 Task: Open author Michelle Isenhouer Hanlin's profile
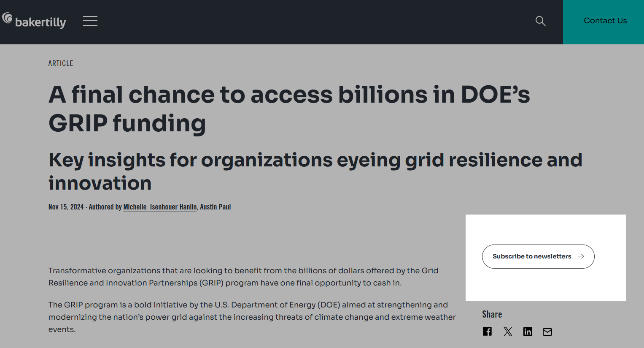pos(160,207)
